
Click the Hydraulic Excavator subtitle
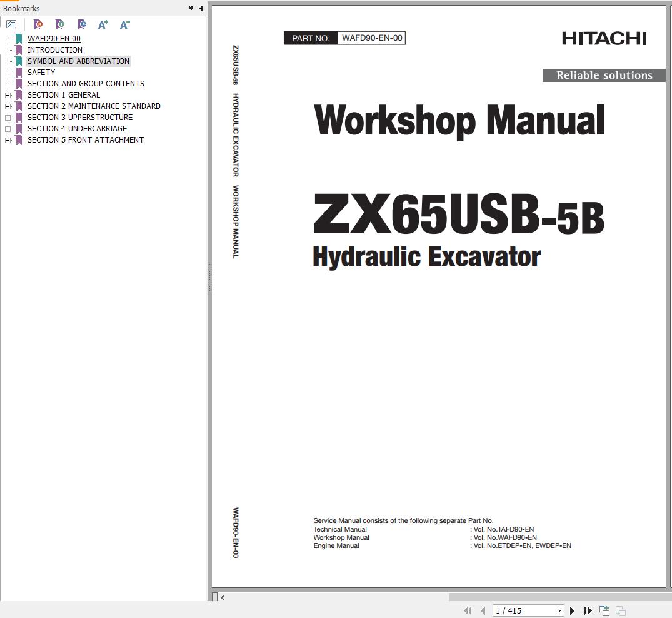pyautogui.click(x=427, y=257)
